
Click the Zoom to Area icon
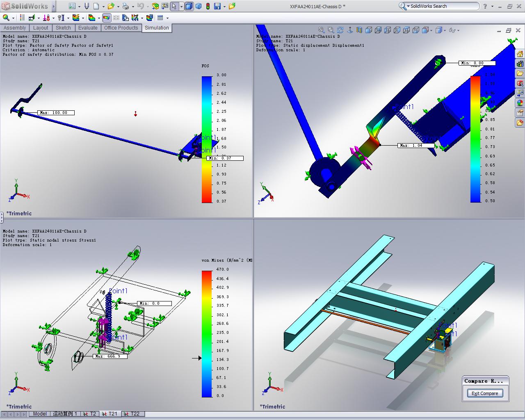tap(331, 30)
